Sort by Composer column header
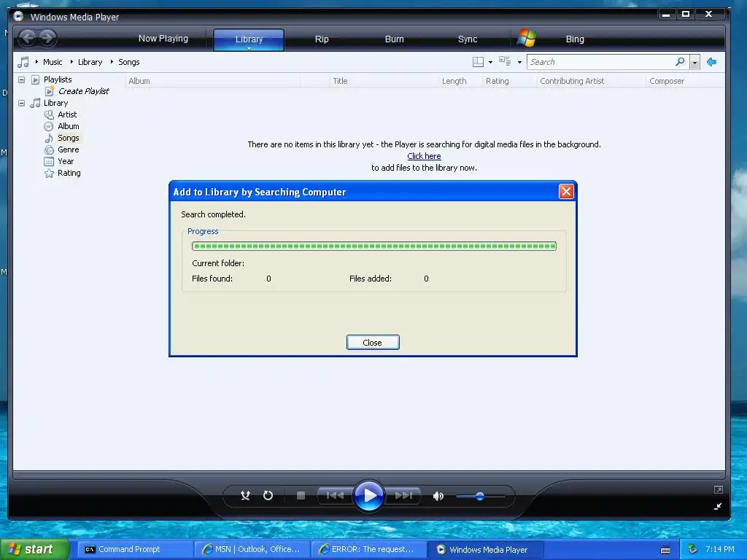 click(685, 81)
